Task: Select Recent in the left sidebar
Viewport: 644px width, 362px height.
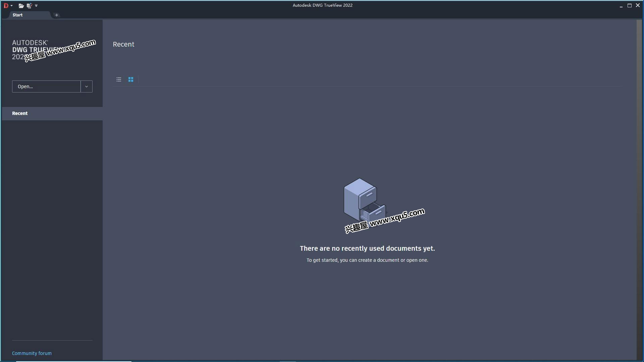Action: (52, 113)
